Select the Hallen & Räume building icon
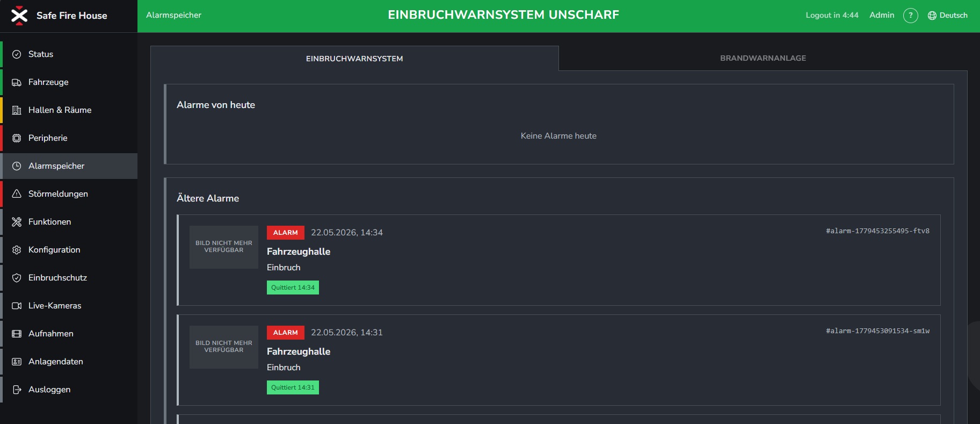 pyautogui.click(x=17, y=110)
